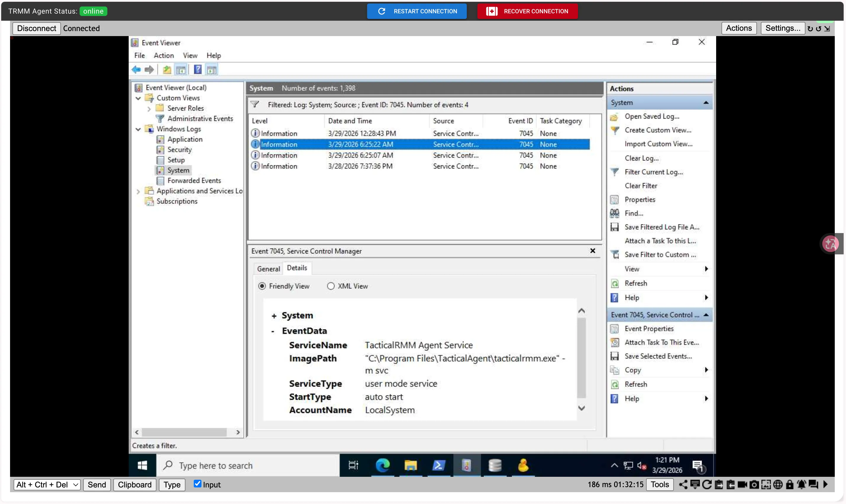Open the View menu in the menu bar
846x504 pixels.
pyautogui.click(x=190, y=55)
